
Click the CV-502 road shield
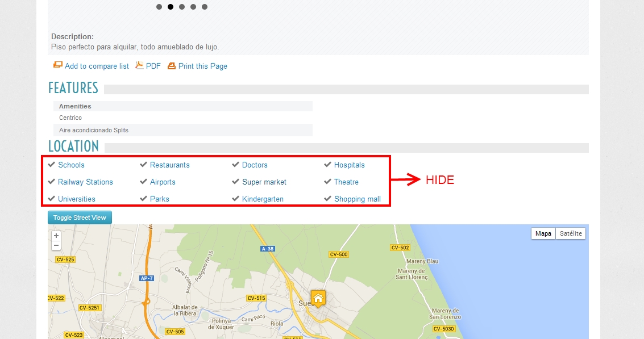[x=400, y=248]
